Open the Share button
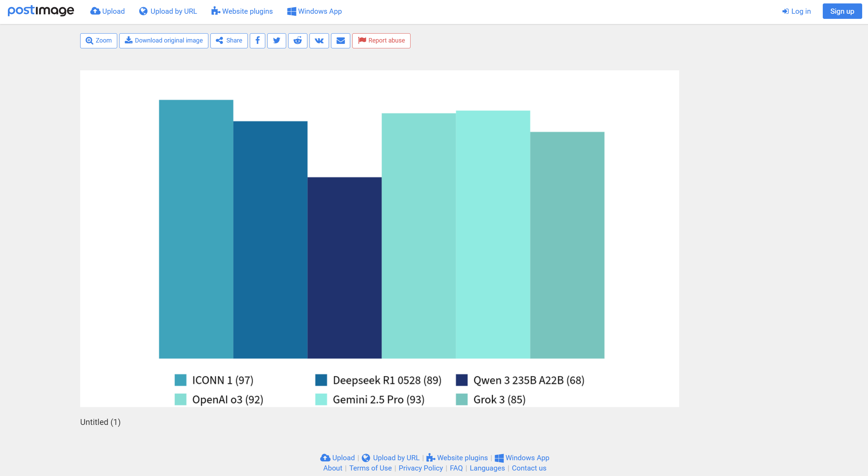Image resolution: width=868 pixels, height=476 pixels. (229, 40)
